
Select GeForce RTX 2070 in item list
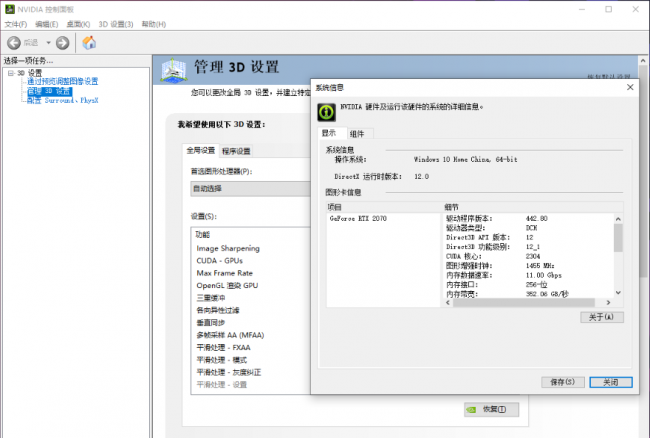click(358, 218)
